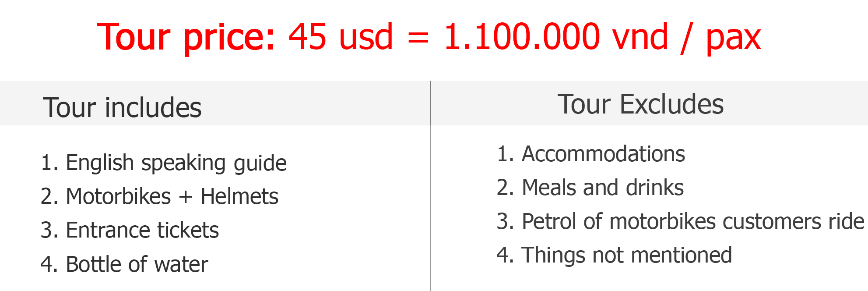Click the word Excludes in header
The image size is (868, 291).
(x=671, y=104)
